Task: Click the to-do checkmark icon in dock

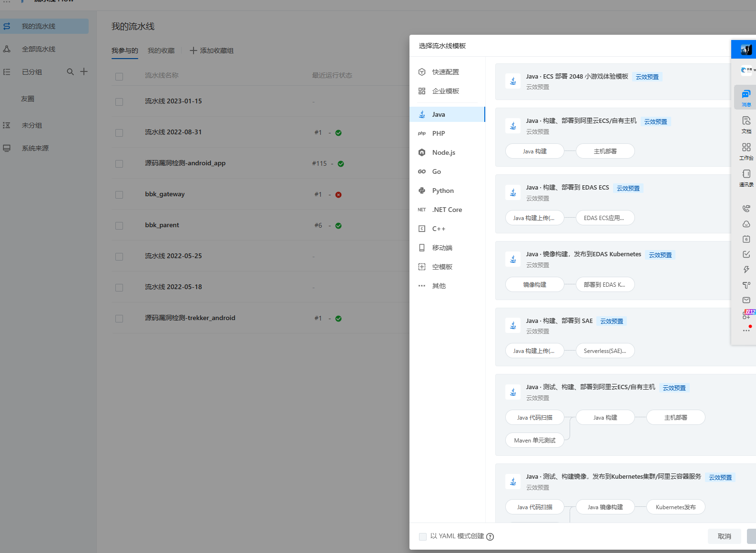Action: (746, 254)
